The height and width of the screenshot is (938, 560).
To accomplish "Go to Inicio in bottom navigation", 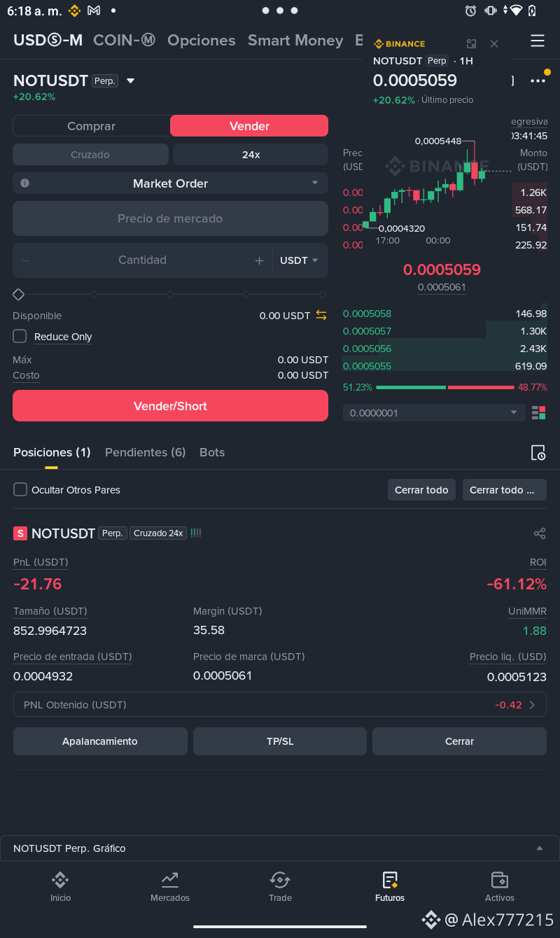I will pos(60,886).
